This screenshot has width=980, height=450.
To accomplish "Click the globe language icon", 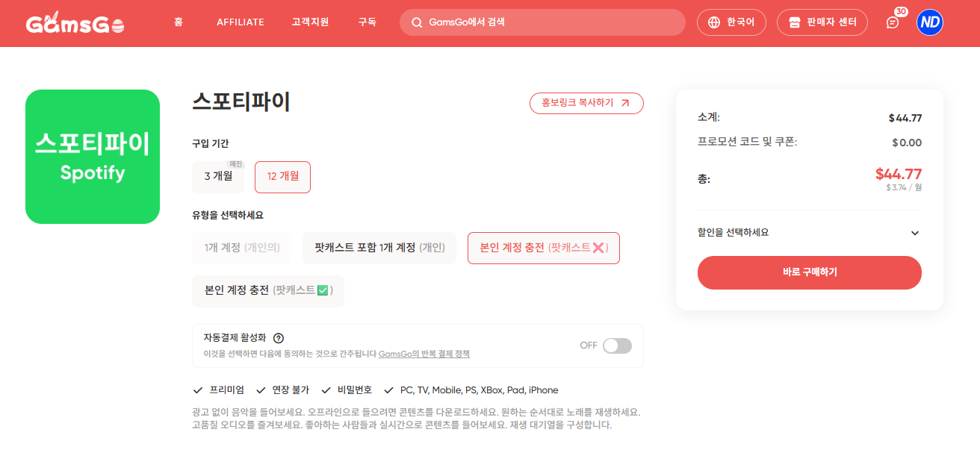I will click(714, 22).
